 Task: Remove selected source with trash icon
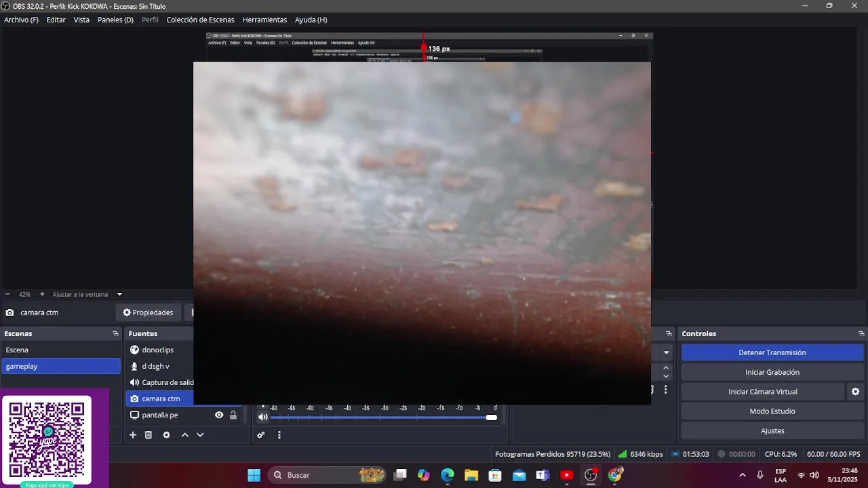pos(149,435)
